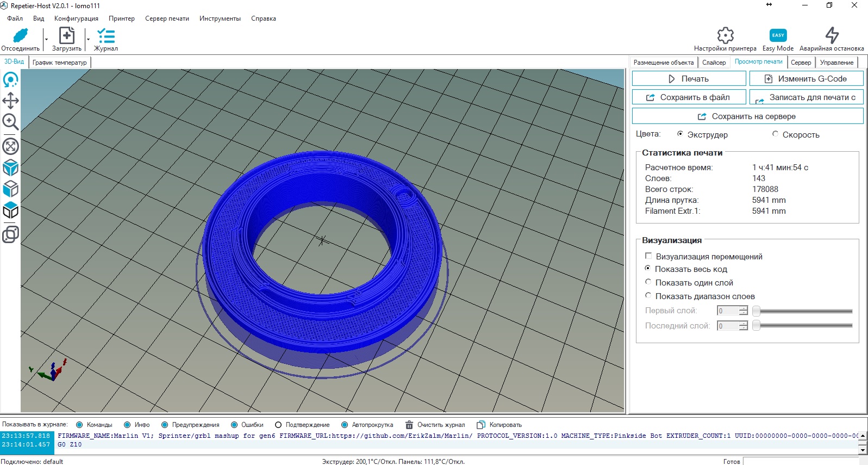This screenshot has height=465, width=868.
Task: Select the zoom magnifier tool
Action: pos(10,122)
